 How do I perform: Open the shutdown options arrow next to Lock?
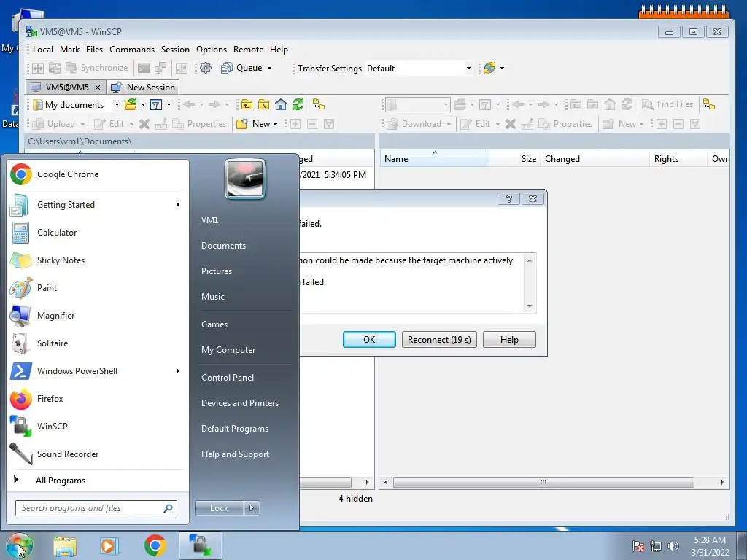(x=252, y=508)
